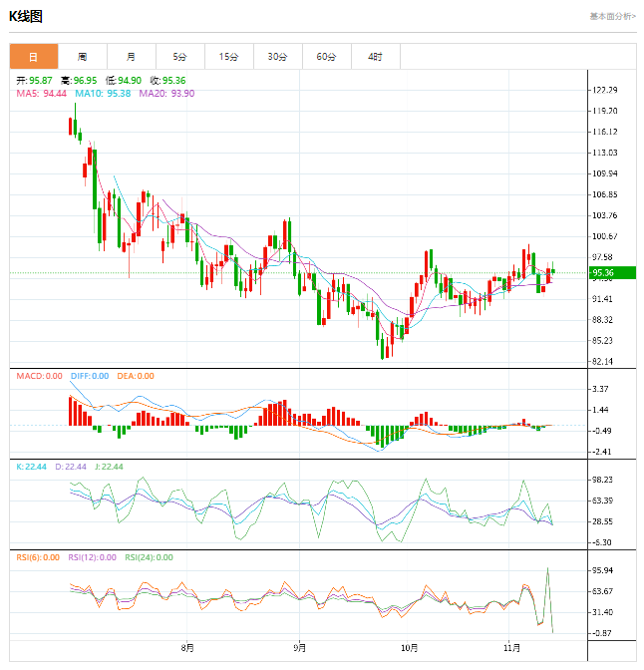The width and height of the screenshot is (644, 670).
Task: Click the RSI(24):0.00 label
Action: tap(150, 557)
